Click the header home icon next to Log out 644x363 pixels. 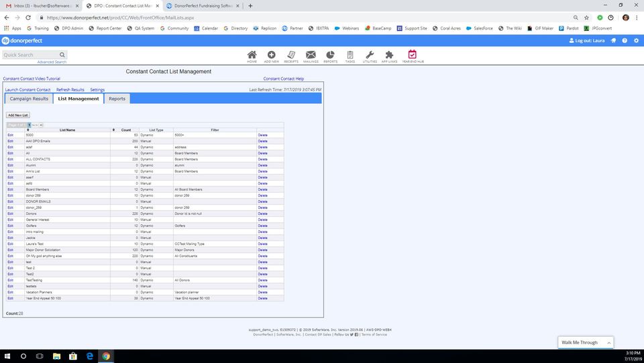click(614, 41)
